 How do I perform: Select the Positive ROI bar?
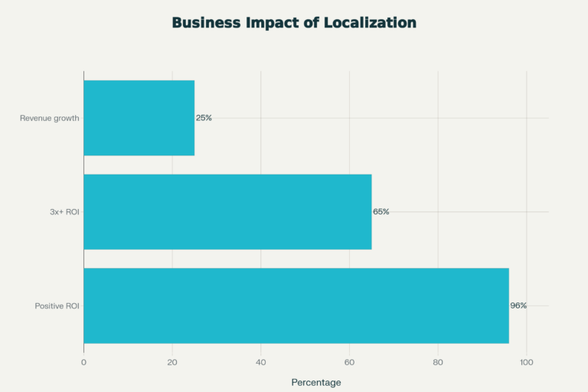pyautogui.click(x=296, y=305)
